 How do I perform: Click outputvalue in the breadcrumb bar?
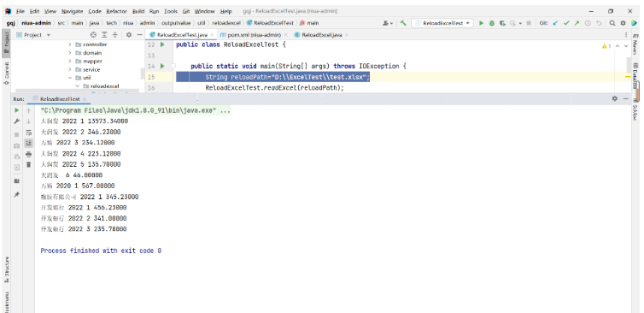click(177, 23)
